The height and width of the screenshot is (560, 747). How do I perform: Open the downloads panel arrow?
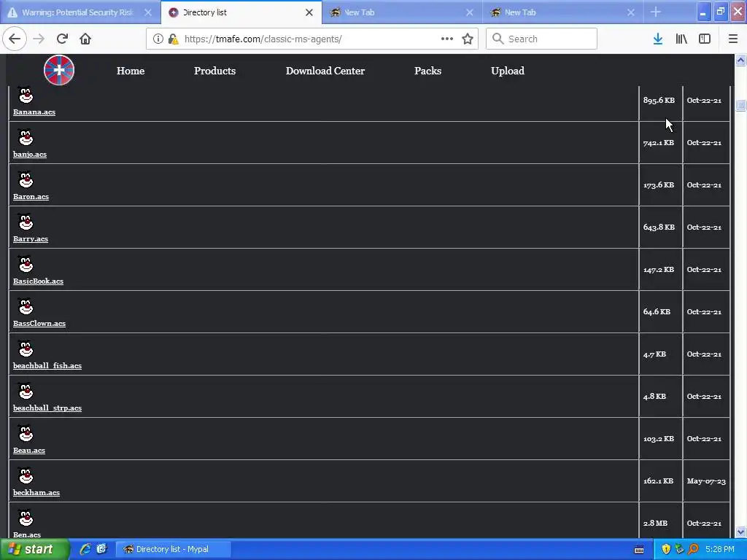click(658, 39)
